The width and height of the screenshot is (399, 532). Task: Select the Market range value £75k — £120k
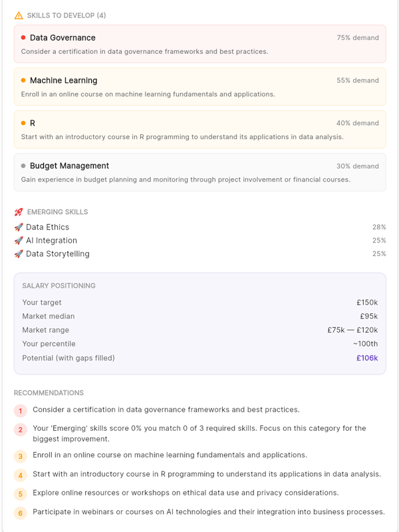coord(346,330)
